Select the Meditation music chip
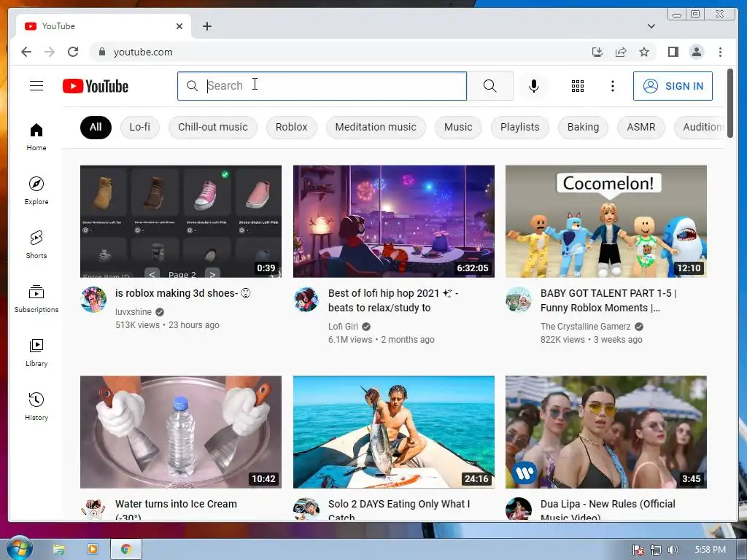This screenshot has height=560, width=747. [376, 127]
